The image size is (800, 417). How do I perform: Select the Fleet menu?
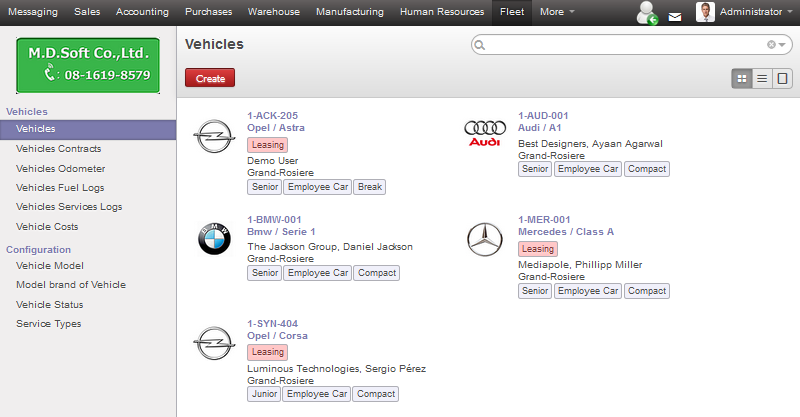pyautogui.click(x=512, y=12)
